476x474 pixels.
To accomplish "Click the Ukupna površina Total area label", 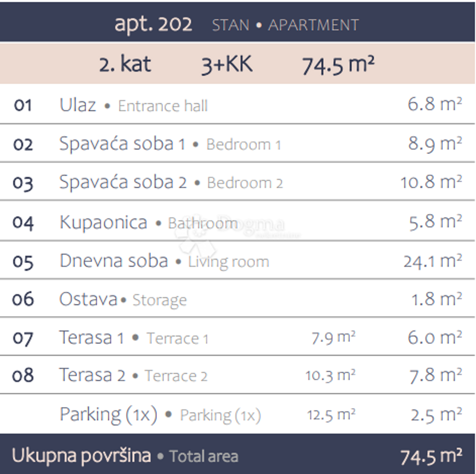I will point(125,456).
